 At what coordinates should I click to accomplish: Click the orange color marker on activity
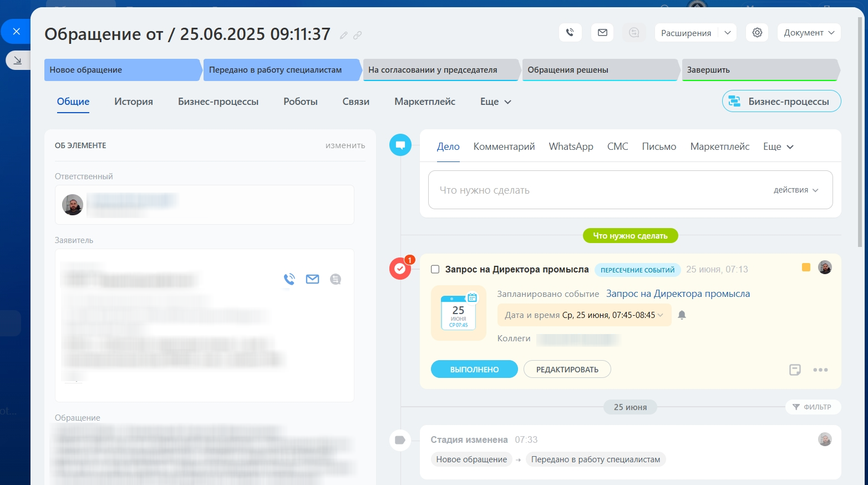806,267
